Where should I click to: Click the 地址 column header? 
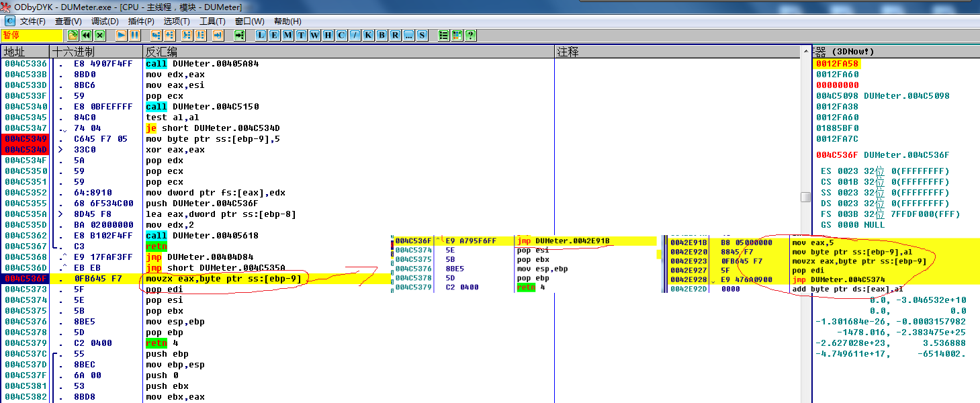(26, 52)
